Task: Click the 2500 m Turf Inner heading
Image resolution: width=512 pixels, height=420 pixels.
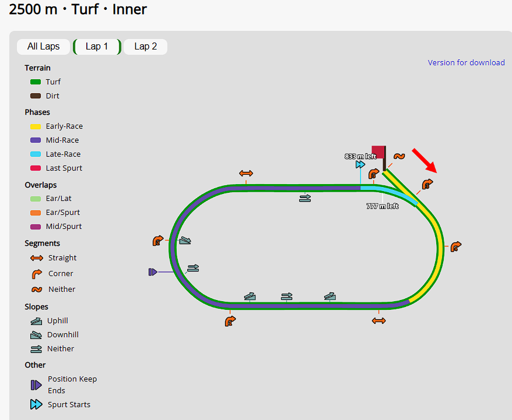Action: point(78,9)
